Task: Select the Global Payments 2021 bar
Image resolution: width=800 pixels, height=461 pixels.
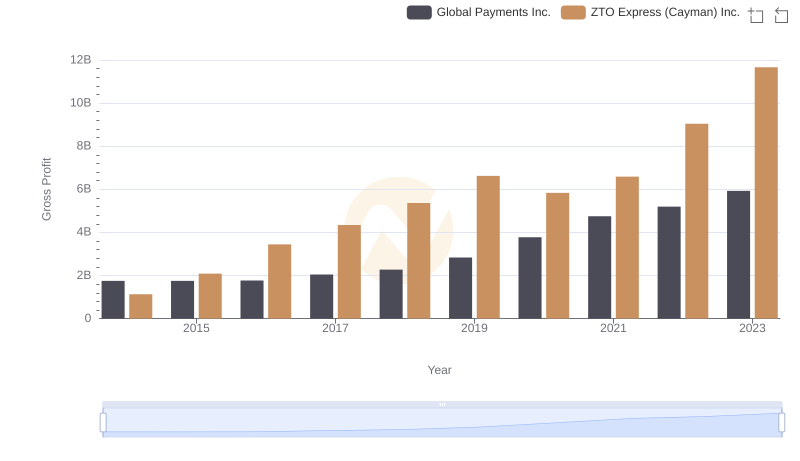Action: coord(599,267)
